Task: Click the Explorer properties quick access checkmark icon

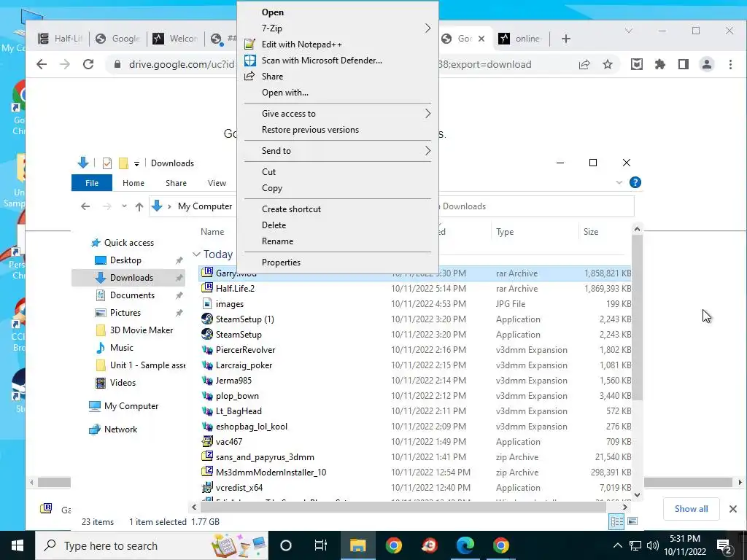Action: 107,163
